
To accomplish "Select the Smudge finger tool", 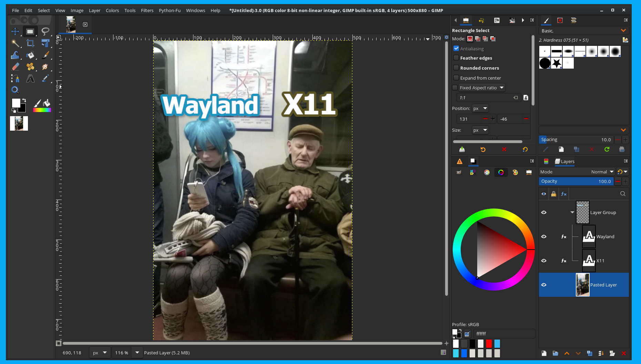I will [x=45, y=67].
